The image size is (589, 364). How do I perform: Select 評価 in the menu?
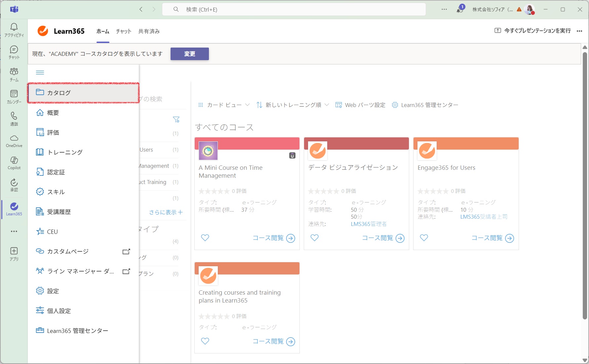pos(83,132)
